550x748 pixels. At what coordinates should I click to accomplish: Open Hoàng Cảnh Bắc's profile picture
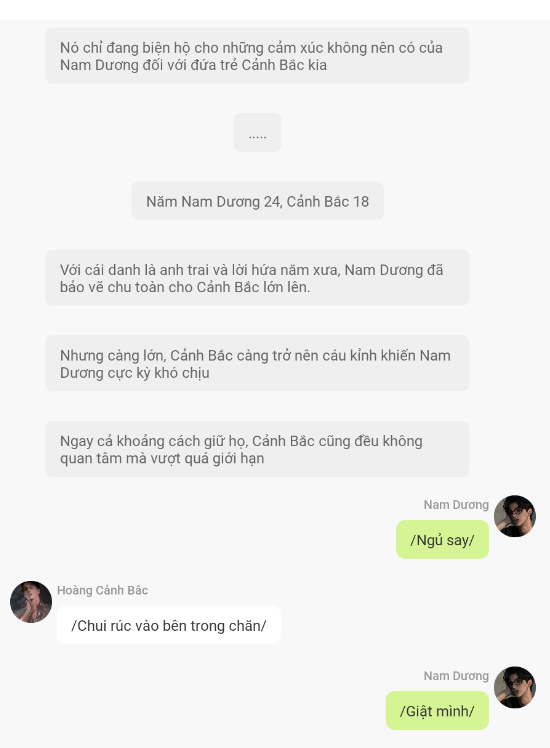pyautogui.click(x=31, y=602)
